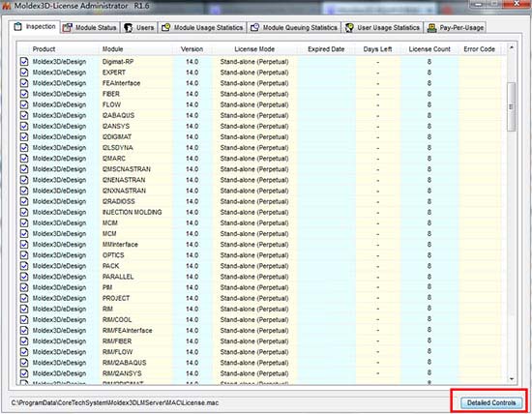
Task: Click the Inspection tab clipboard icon
Action: coord(18,26)
